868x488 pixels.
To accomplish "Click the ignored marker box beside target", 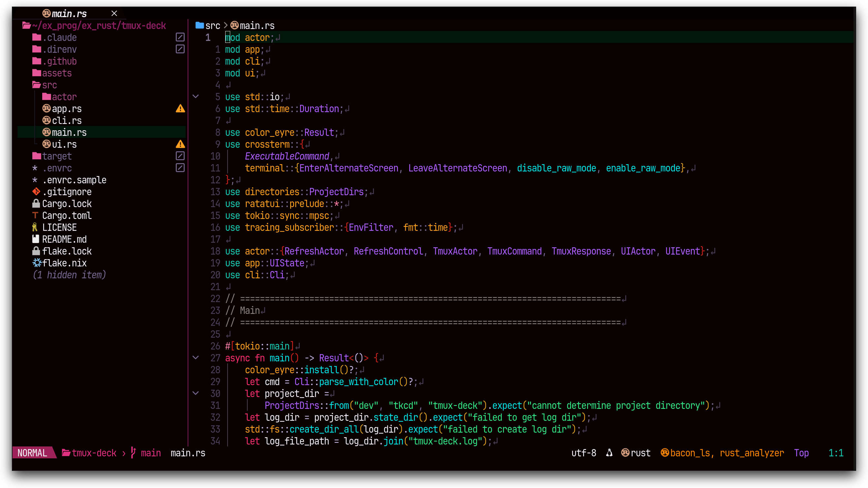I will click(x=180, y=156).
